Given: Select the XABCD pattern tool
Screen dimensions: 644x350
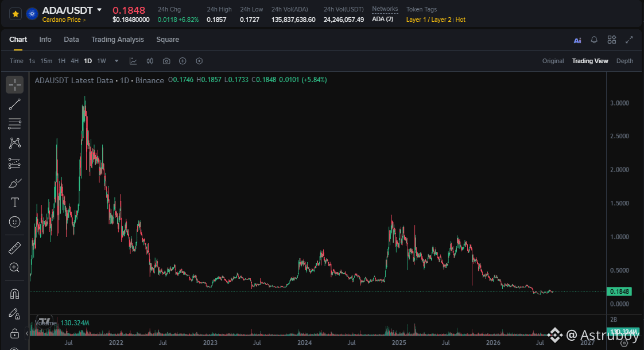Looking at the screenshot, I should 15,143.
